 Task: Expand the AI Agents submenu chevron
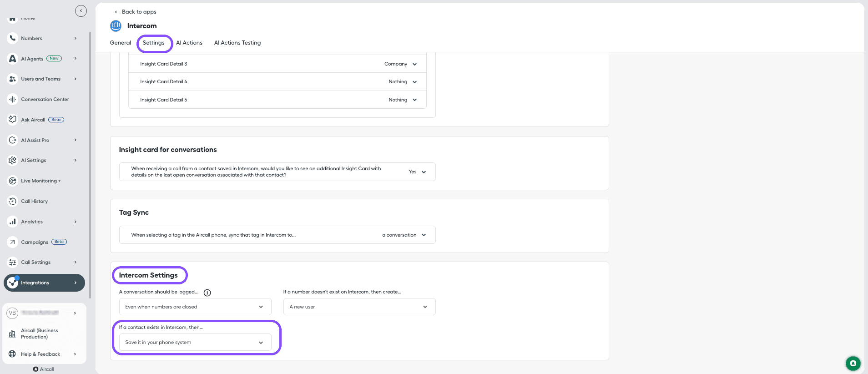(x=76, y=59)
